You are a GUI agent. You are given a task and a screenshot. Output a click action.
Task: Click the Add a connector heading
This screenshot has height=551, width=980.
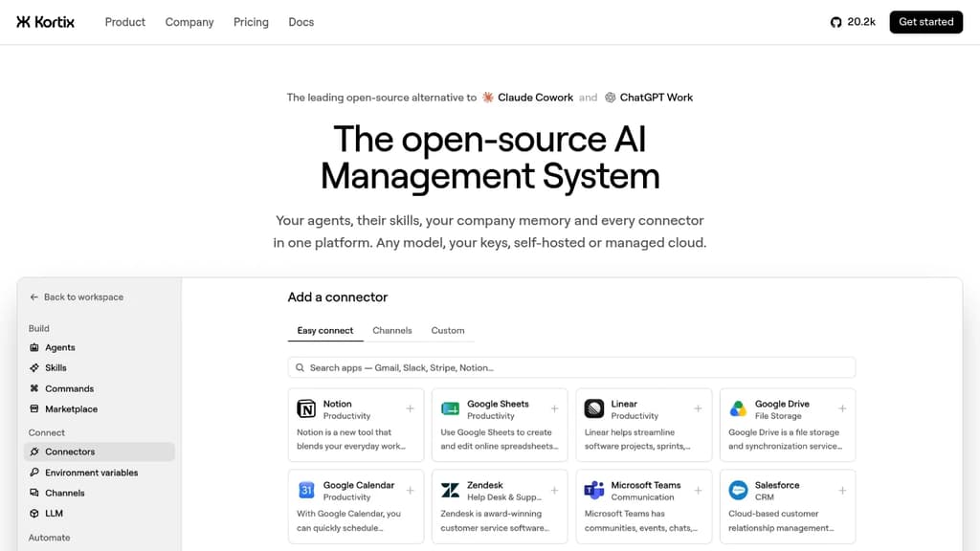click(338, 298)
